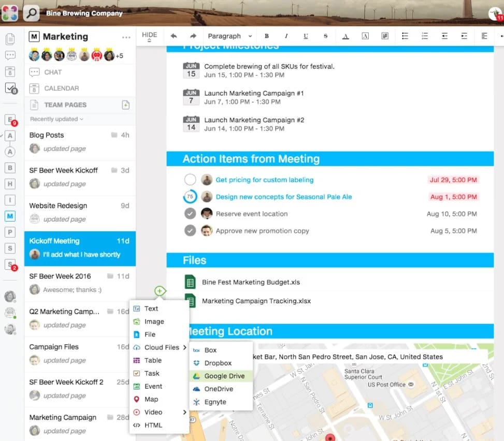Increase the indent level
Image resolution: width=504 pixels, height=441 pixels.
tap(464, 36)
